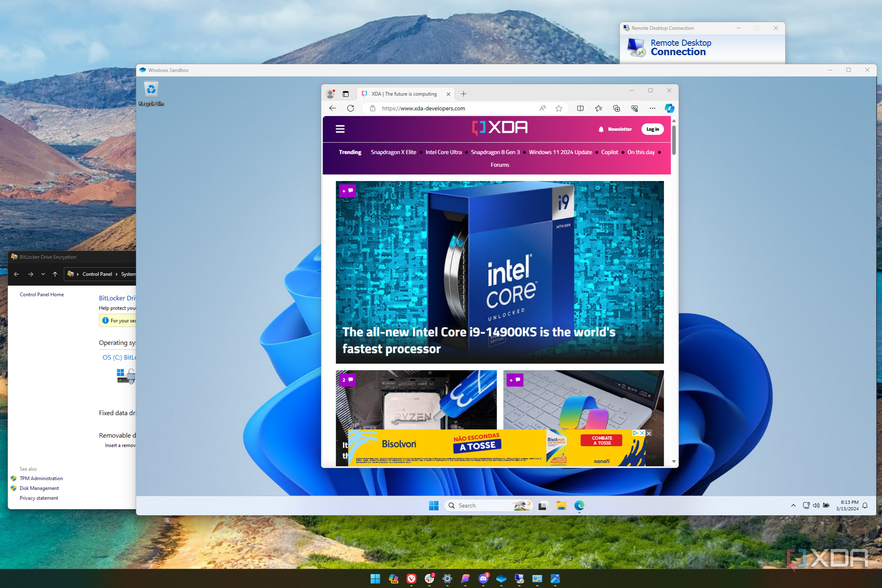Image resolution: width=882 pixels, height=588 pixels.
Task: Click the Edge refresh page icon
Action: point(351,108)
